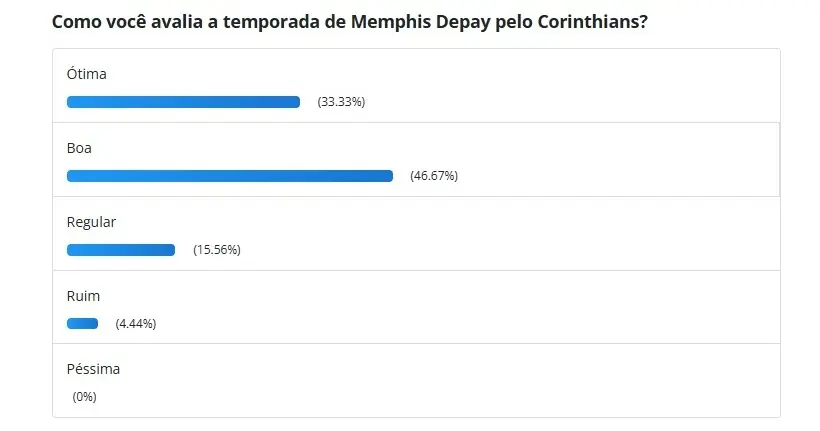Click the 4.44% percentage text

(x=136, y=323)
